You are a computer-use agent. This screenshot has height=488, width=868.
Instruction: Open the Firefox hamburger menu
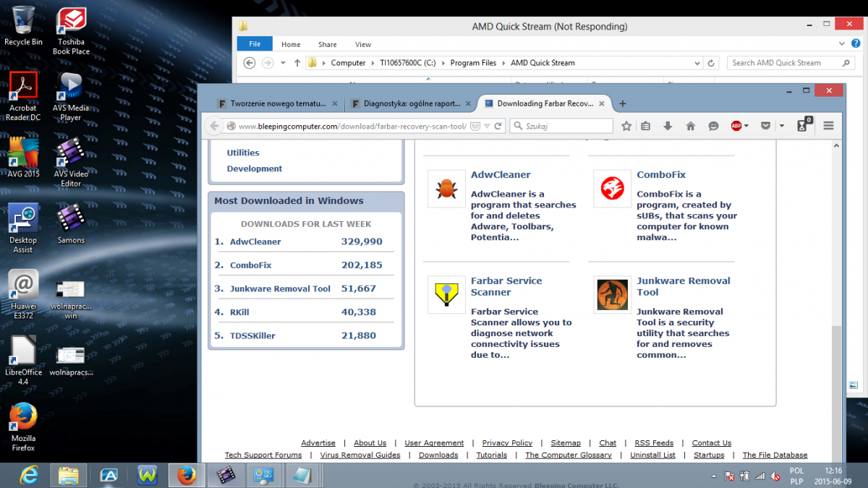pyautogui.click(x=829, y=126)
